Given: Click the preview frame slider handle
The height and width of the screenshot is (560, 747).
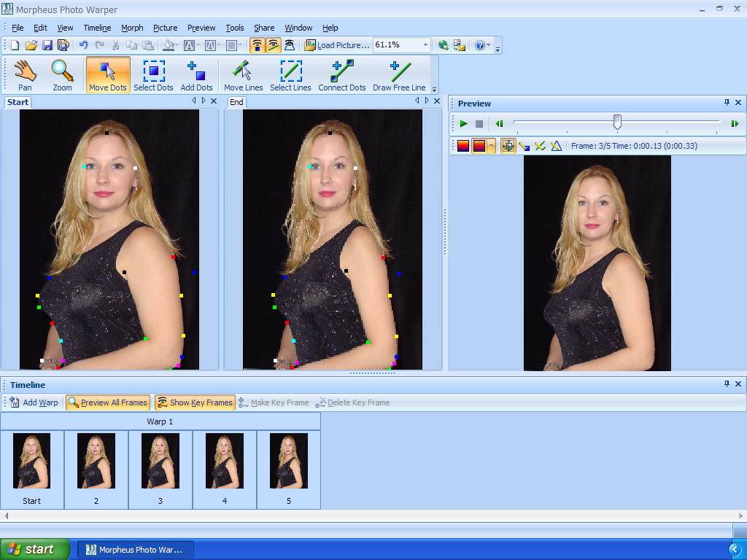Looking at the screenshot, I should (x=617, y=122).
